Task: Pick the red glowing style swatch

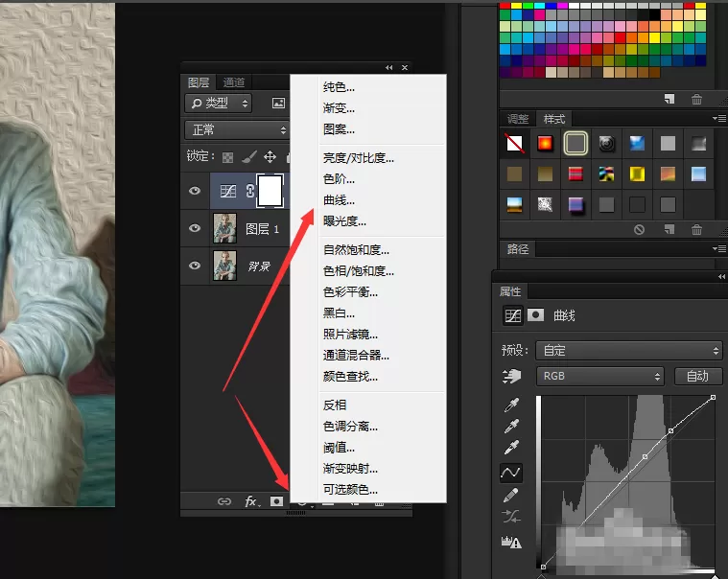Action: [545, 143]
